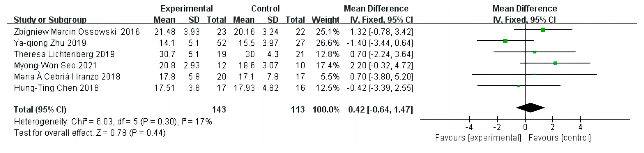Click the Zbigniew Marcin Ossowski 2016 study label
This screenshot has height=153, width=644.
pyautogui.click(x=77, y=32)
